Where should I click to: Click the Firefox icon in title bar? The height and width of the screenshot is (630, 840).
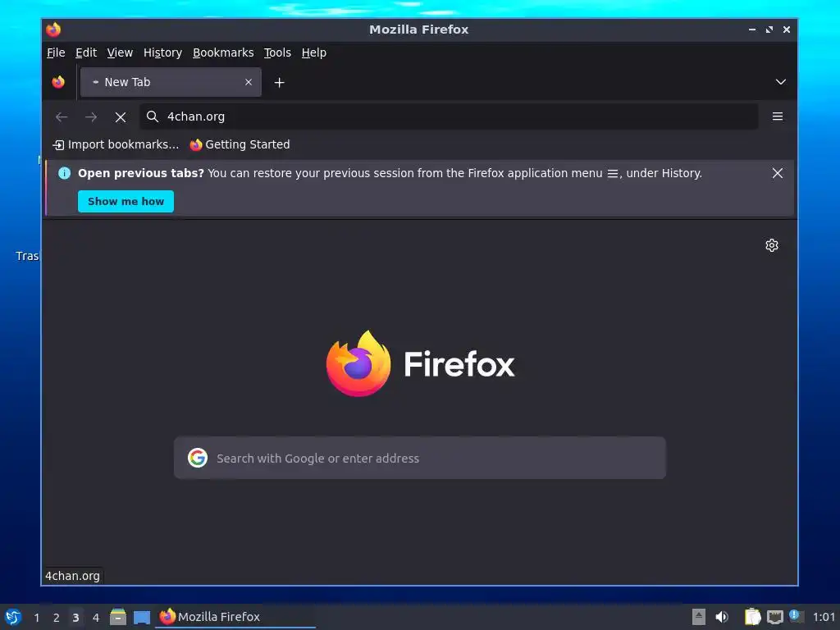point(53,30)
